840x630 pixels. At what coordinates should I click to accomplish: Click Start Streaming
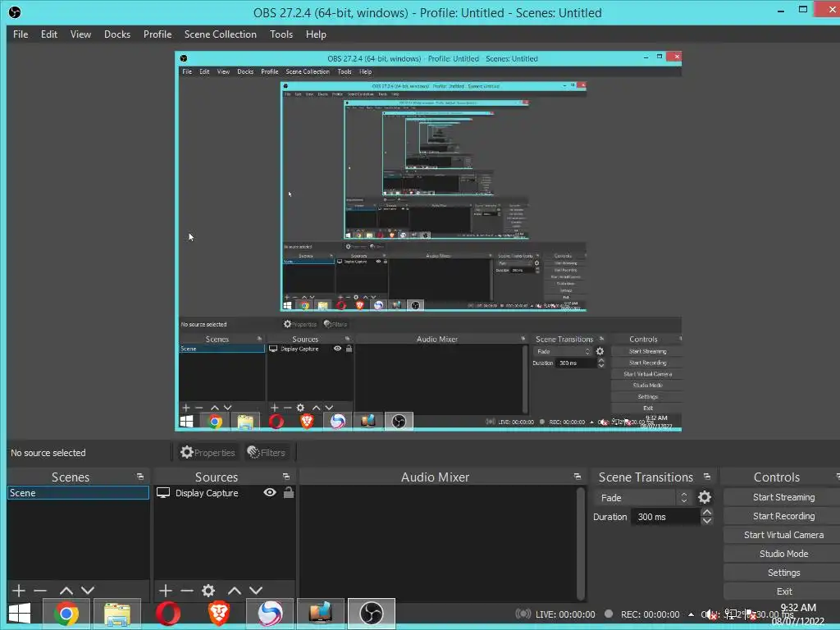[x=783, y=497]
